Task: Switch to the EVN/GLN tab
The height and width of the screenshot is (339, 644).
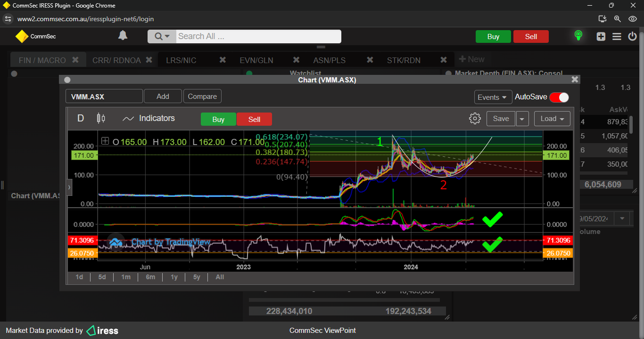Action: pos(256,60)
